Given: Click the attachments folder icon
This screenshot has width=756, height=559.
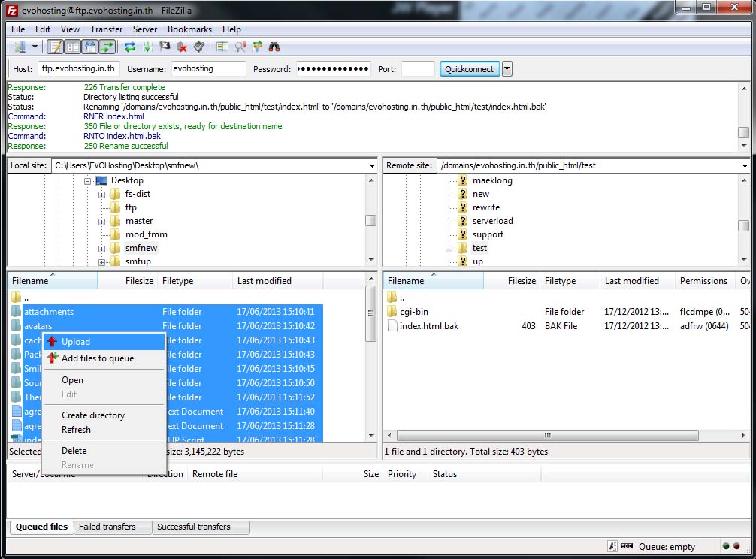Looking at the screenshot, I should [x=16, y=311].
